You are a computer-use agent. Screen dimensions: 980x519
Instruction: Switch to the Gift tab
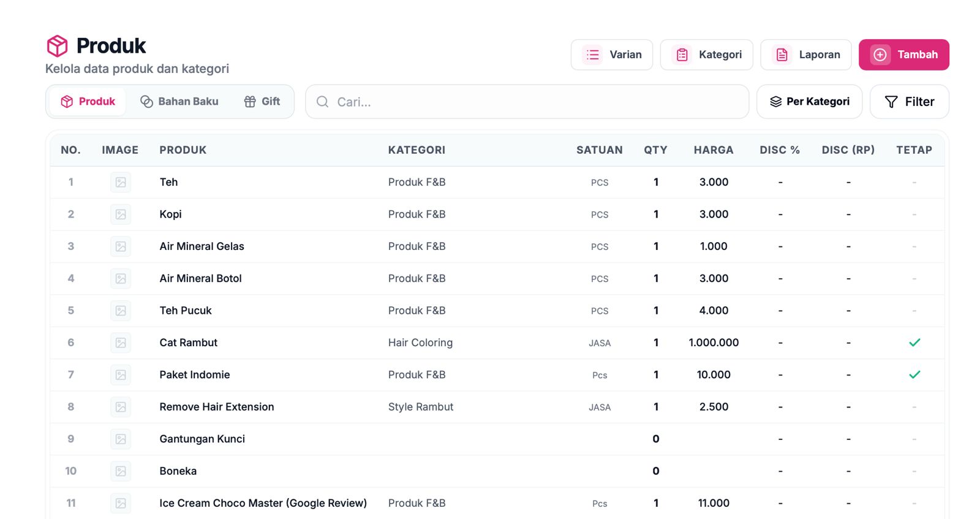[262, 102]
